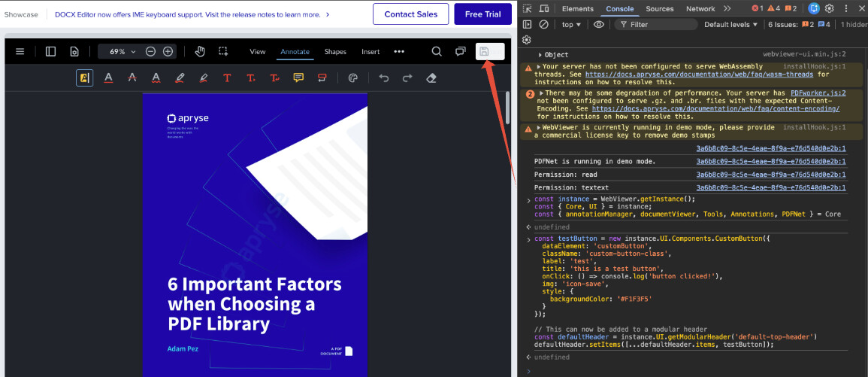Click the custom save icon button
Screen dimensions: 868x377
click(485, 51)
